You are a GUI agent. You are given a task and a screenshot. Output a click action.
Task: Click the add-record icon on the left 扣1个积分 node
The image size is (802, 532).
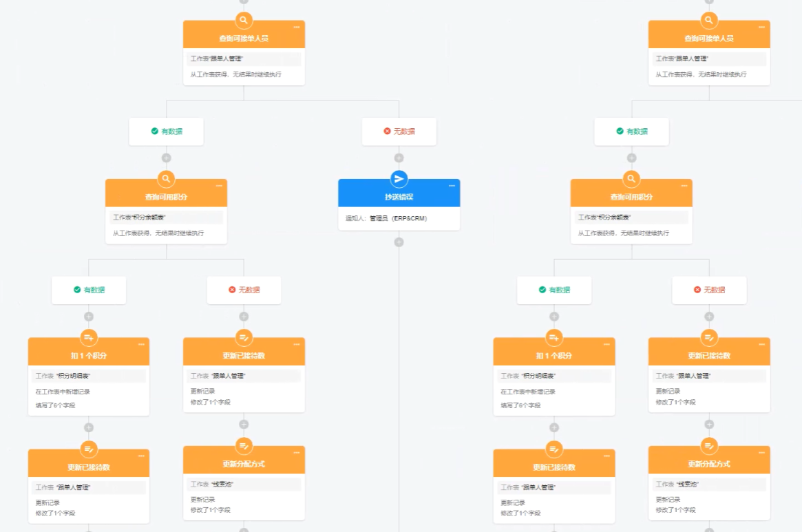tap(89, 337)
